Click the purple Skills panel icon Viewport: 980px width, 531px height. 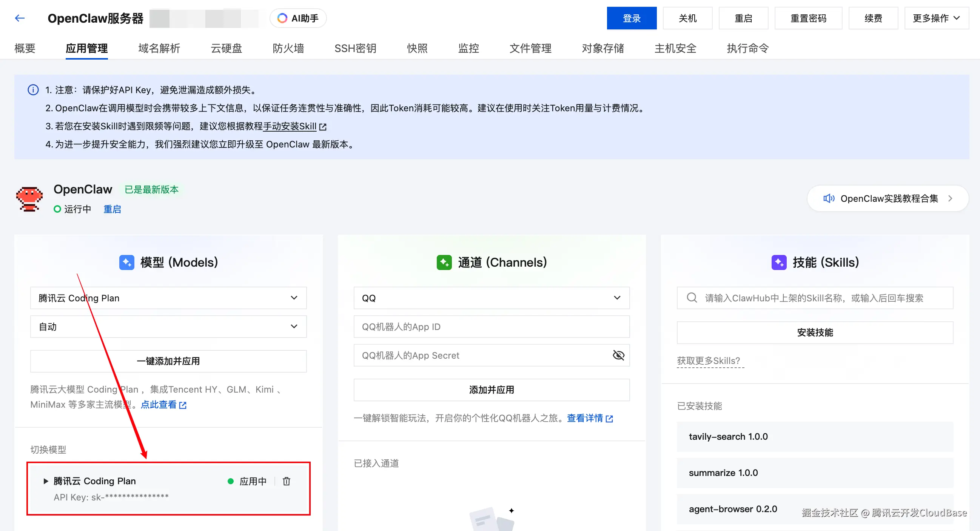[779, 262]
